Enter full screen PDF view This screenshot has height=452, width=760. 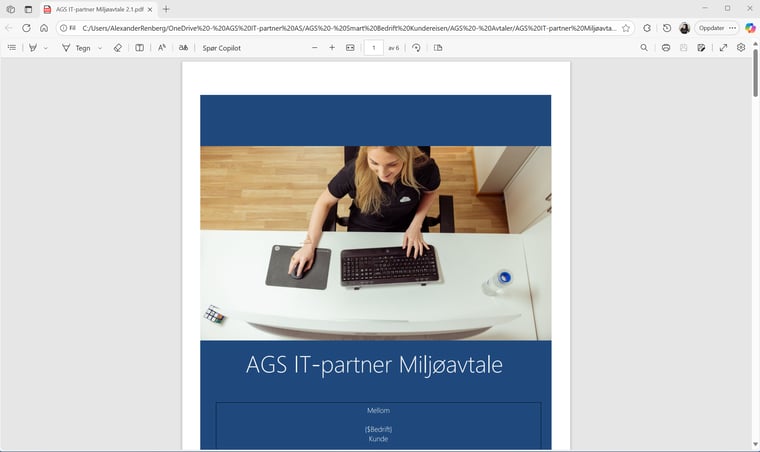click(x=723, y=47)
